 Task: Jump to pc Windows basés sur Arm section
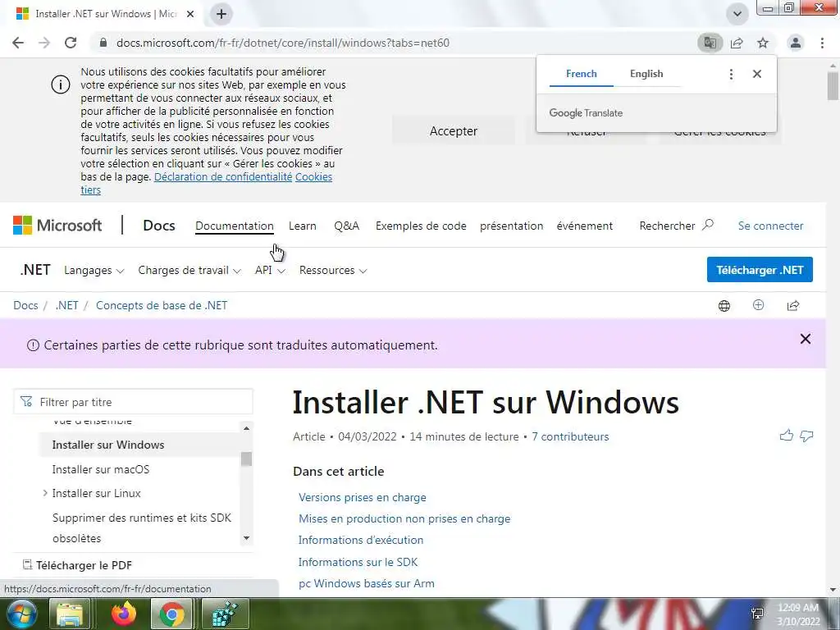(367, 583)
